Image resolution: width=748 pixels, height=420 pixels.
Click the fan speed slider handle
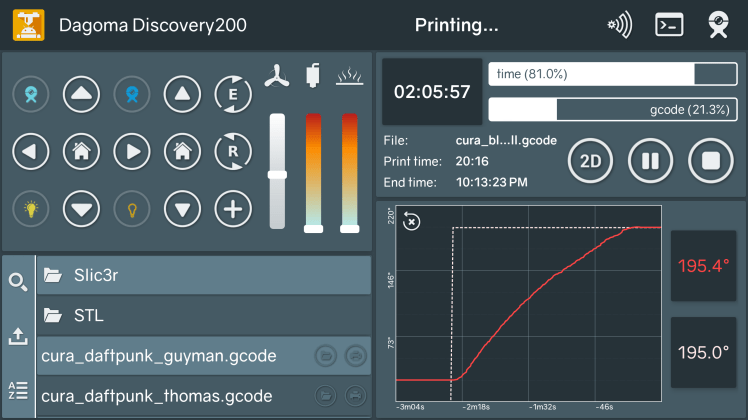pos(277,175)
